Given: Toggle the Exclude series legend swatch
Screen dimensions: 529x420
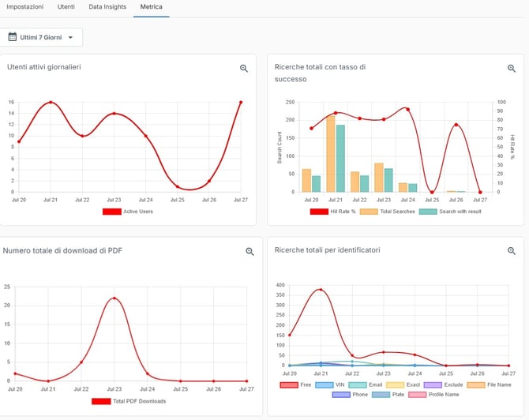Looking at the screenshot, I should click(x=433, y=385).
